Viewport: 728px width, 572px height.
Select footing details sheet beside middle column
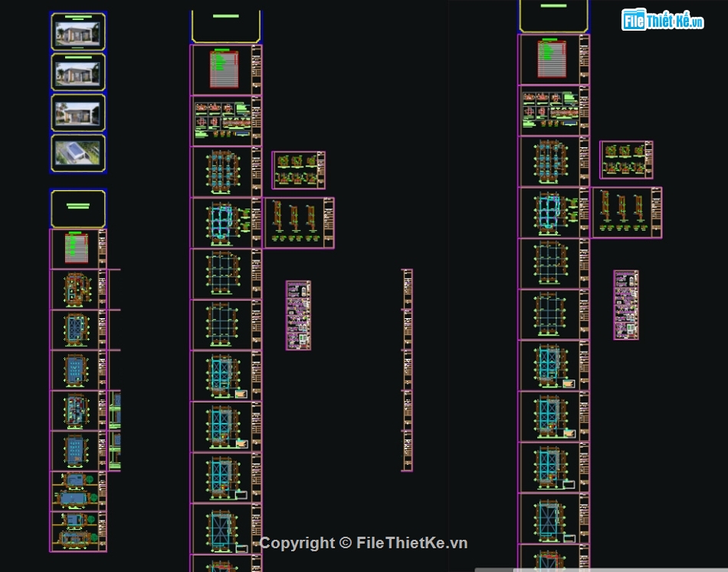coord(299,170)
